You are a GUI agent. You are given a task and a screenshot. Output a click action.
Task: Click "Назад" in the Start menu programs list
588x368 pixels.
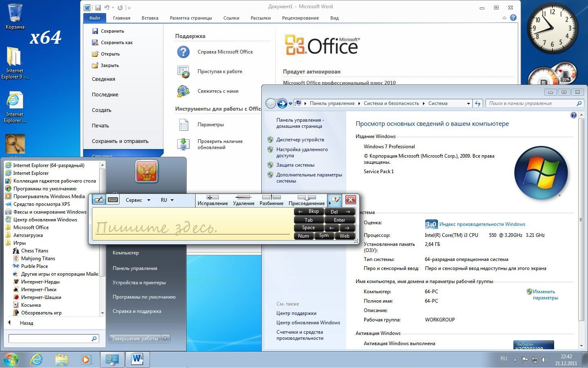[27, 323]
